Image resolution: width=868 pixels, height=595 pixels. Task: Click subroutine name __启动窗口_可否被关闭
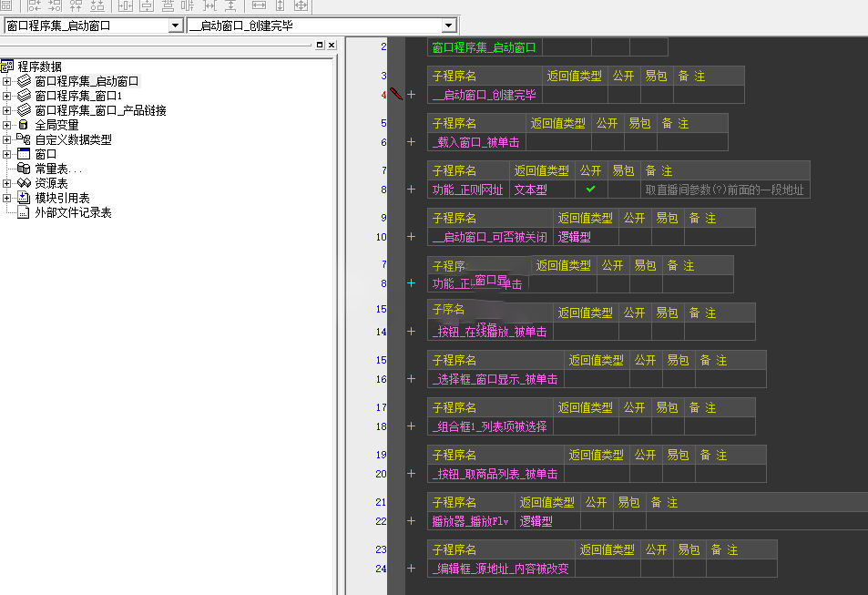pos(490,237)
